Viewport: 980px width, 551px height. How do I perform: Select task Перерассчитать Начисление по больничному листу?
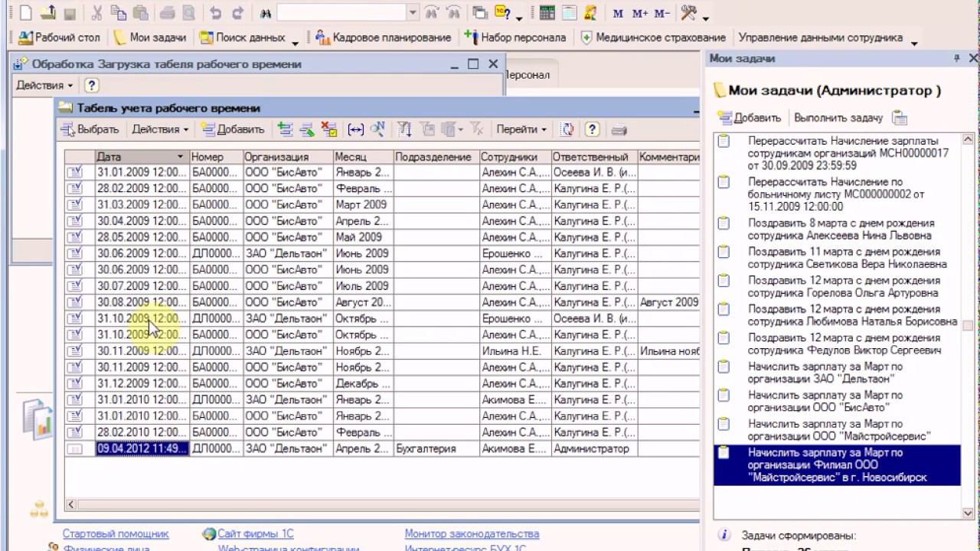click(837, 194)
